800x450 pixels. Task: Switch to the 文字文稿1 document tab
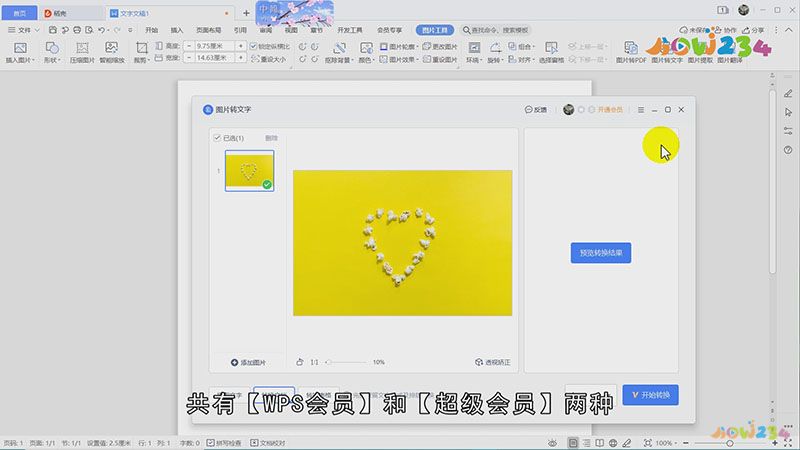(169, 13)
